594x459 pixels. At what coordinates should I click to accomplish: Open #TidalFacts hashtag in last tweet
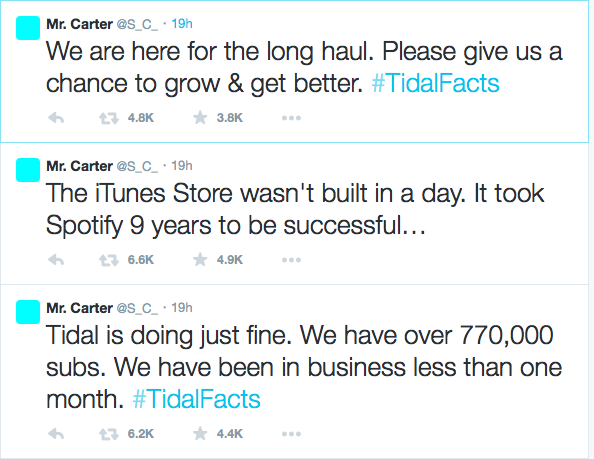[197, 399]
